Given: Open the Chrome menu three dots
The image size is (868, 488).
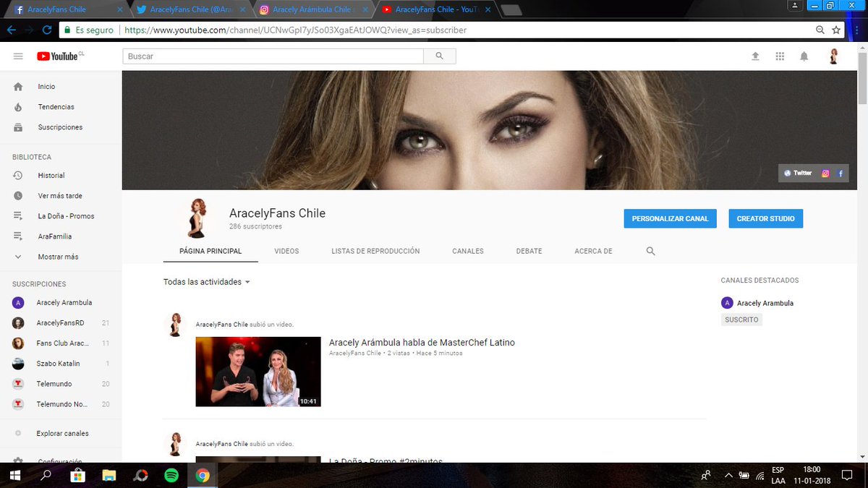Looking at the screenshot, I should pyautogui.click(x=859, y=30).
